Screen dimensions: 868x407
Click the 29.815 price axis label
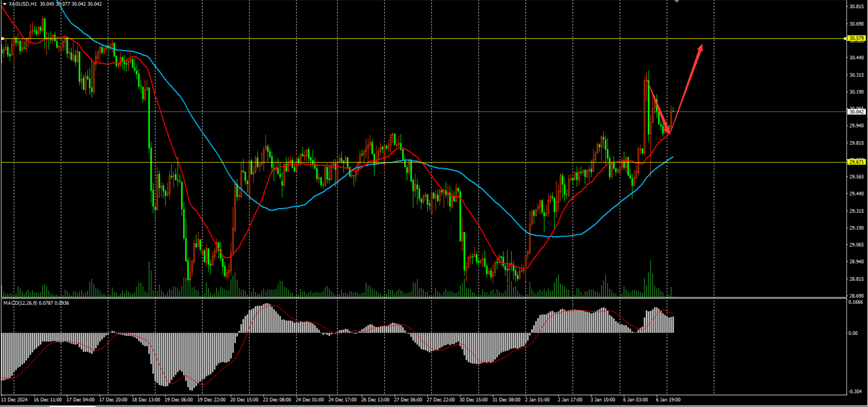pos(857,143)
